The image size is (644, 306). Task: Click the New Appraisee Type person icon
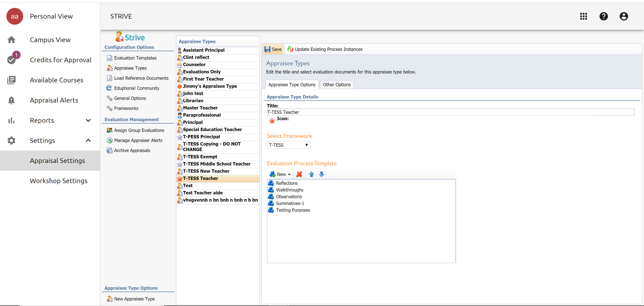click(x=110, y=299)
